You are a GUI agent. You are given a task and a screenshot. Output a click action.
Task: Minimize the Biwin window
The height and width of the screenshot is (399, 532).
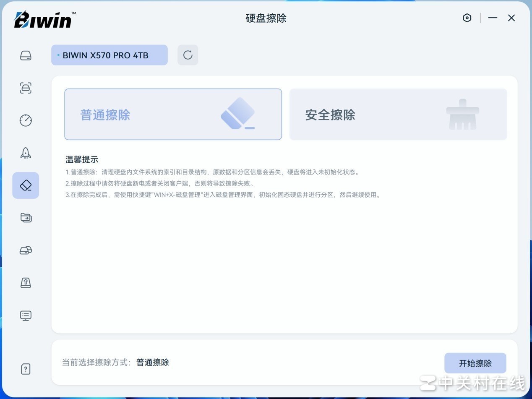tap(493, 18)
